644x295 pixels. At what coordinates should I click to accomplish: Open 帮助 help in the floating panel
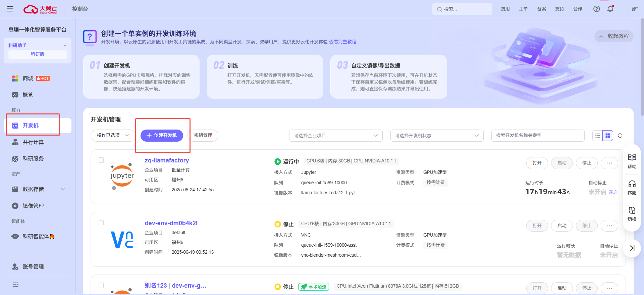pyautogui.click(x=632, y=162)
